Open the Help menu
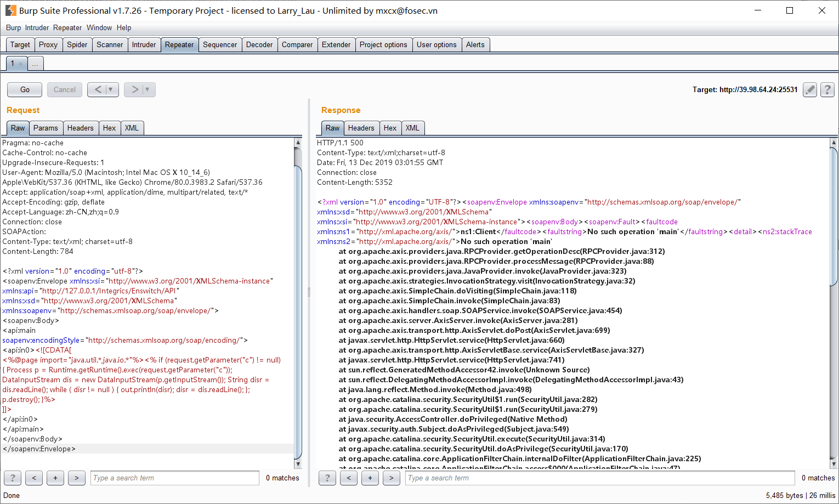The width and height of the screenshot is (839, 504). point(124,28)
